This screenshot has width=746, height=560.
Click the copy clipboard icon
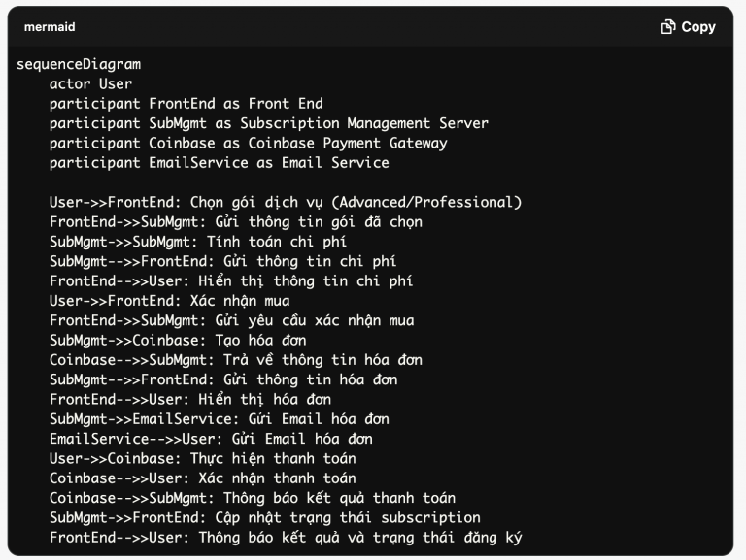pos(668,27)
